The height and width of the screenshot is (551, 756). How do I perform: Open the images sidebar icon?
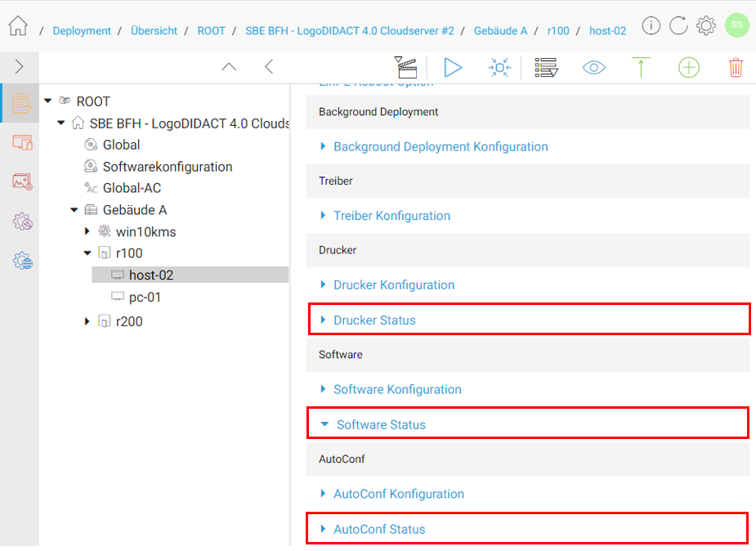tap(22, 181)
